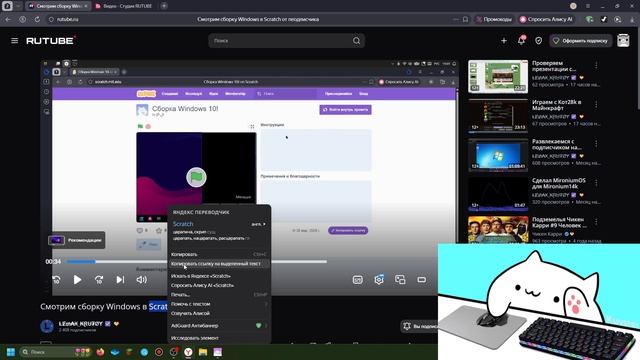Mute the video player volume
Viewport: 640px width, 360px height.
141,280
